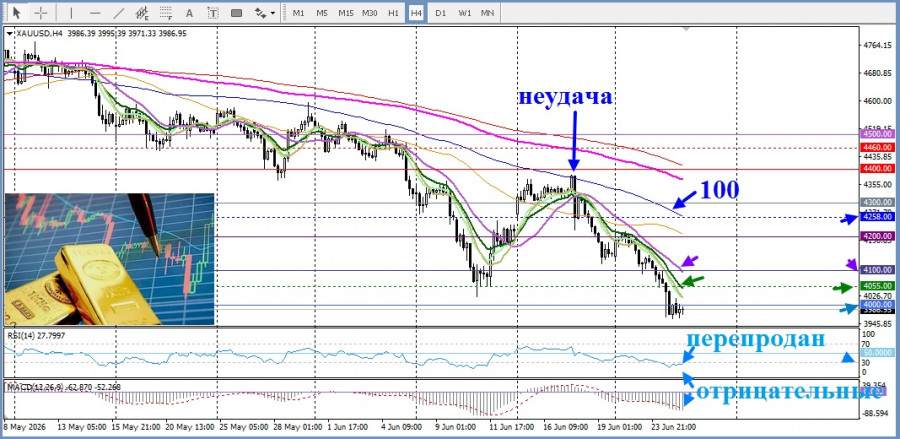Click the RSI 50.0000 level label

878,352
